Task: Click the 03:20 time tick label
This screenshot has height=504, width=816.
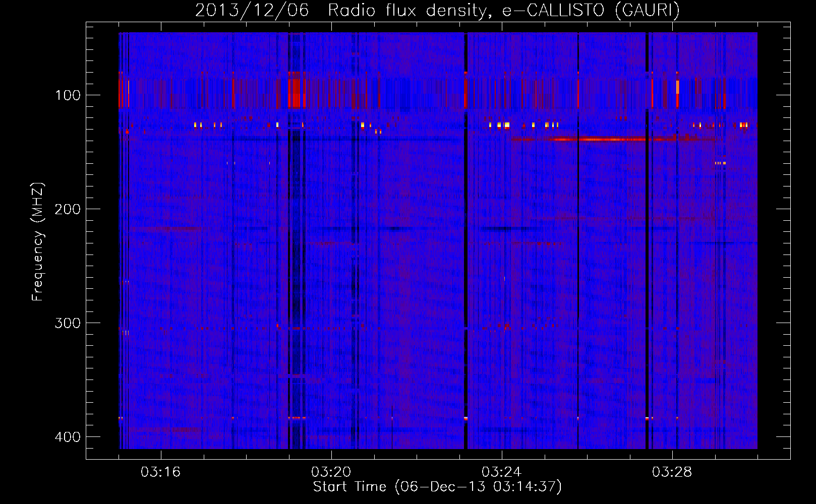Action: click(x=331, y=472)
